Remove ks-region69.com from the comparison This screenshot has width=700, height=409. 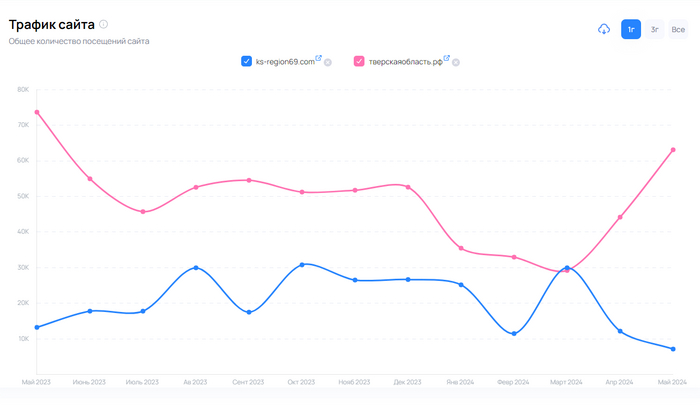point(327,62)
